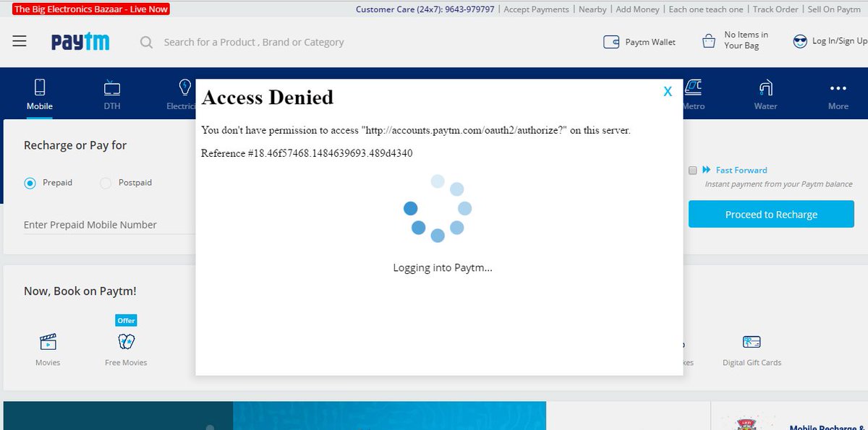Click the Fast Forward label
The height and width of the screenshot is (430, 868).
(741, 170)
